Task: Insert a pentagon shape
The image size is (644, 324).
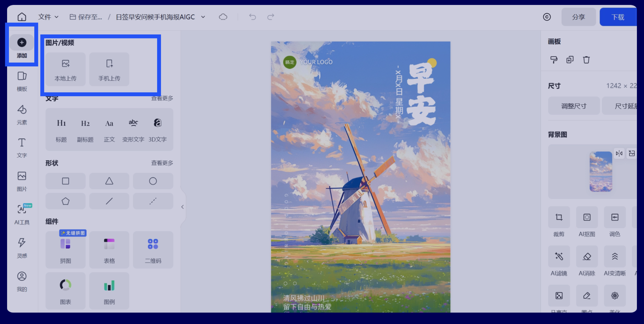Action: point(65,201)
